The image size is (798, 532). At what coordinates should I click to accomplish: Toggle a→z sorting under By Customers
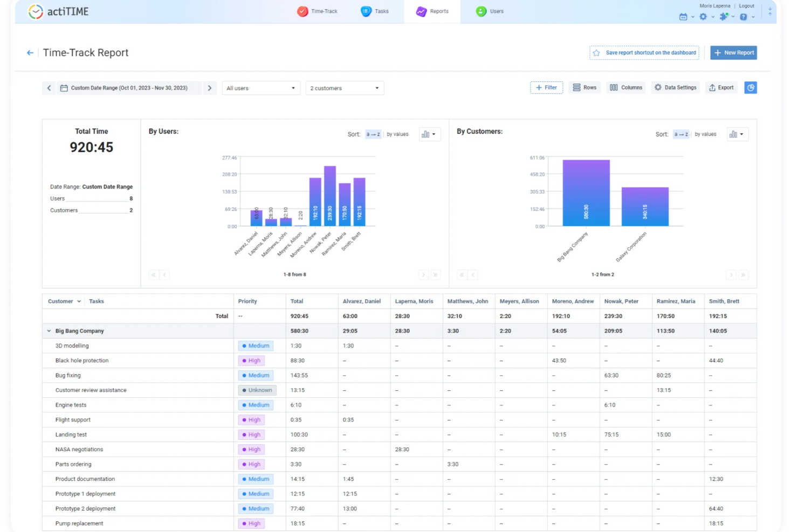click(x=680, y=134)
